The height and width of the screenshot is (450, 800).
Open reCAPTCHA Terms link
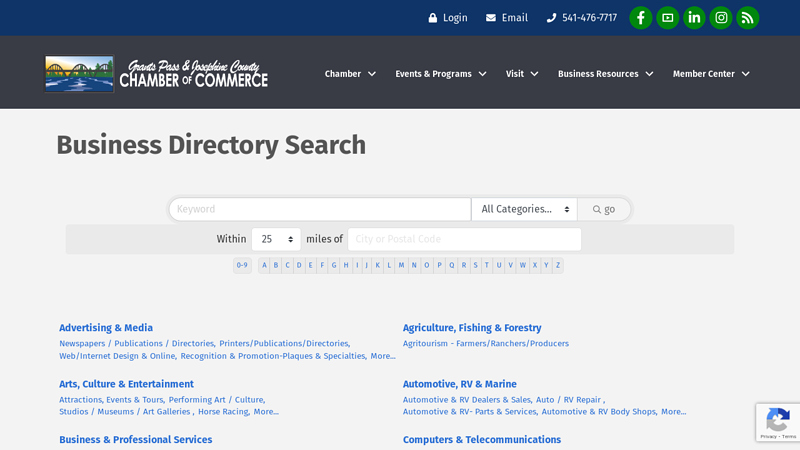tap(789, 437)
